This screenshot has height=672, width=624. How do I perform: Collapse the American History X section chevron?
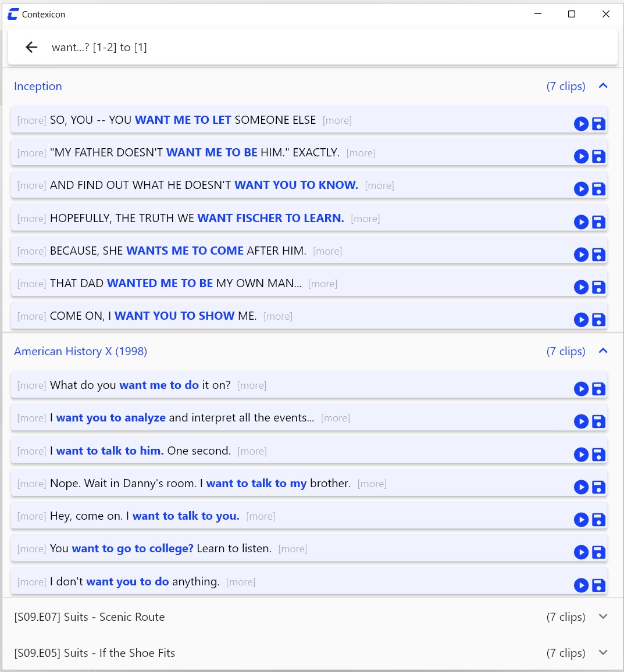click(x=603, y=351)
